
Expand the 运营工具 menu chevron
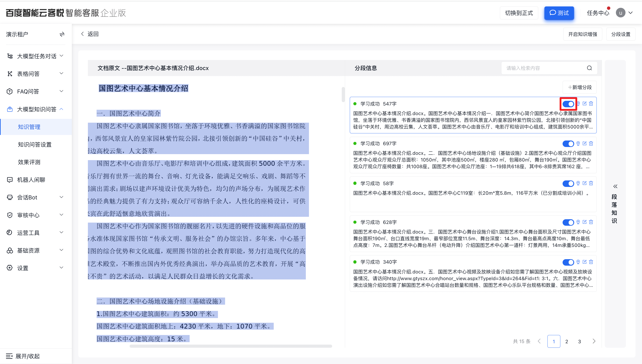point(62,232)
